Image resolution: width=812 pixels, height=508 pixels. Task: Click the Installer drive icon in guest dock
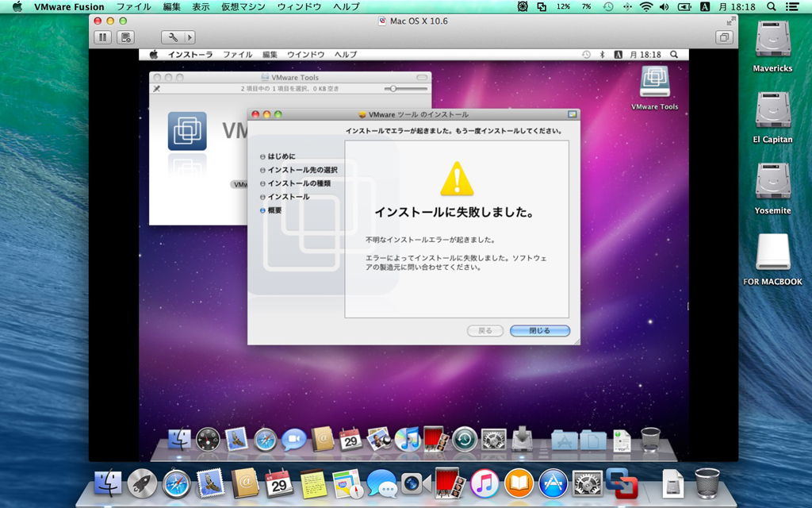[x=522, y=438]
